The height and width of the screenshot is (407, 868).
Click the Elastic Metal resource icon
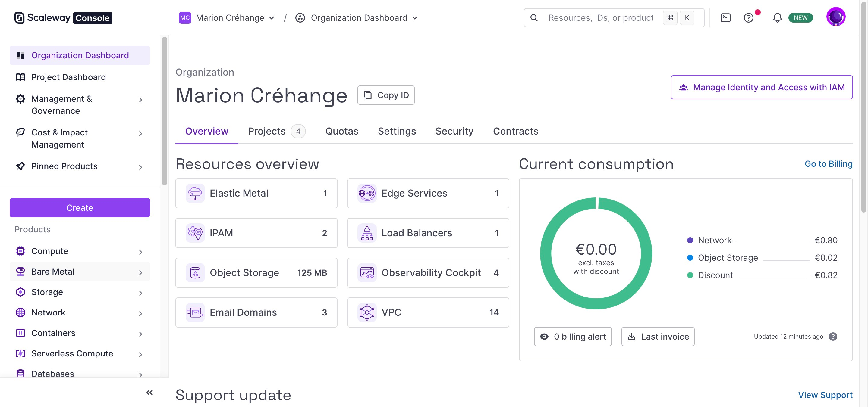click(x=195, y=193)
